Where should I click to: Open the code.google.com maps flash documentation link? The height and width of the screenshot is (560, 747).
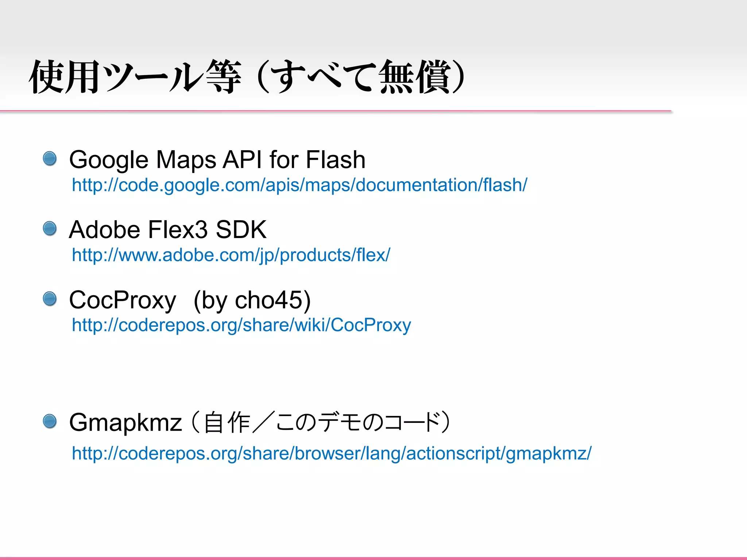[299, 185]
